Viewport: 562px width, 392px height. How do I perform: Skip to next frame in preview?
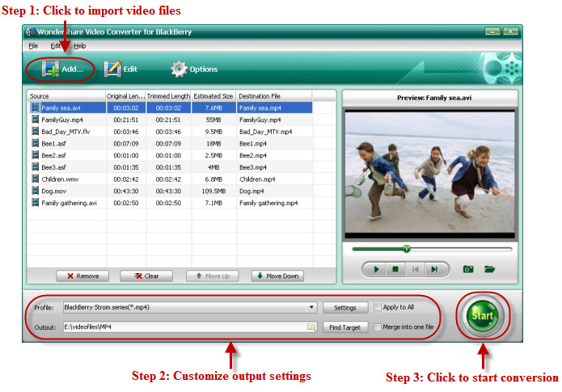[x=434, y=269]
